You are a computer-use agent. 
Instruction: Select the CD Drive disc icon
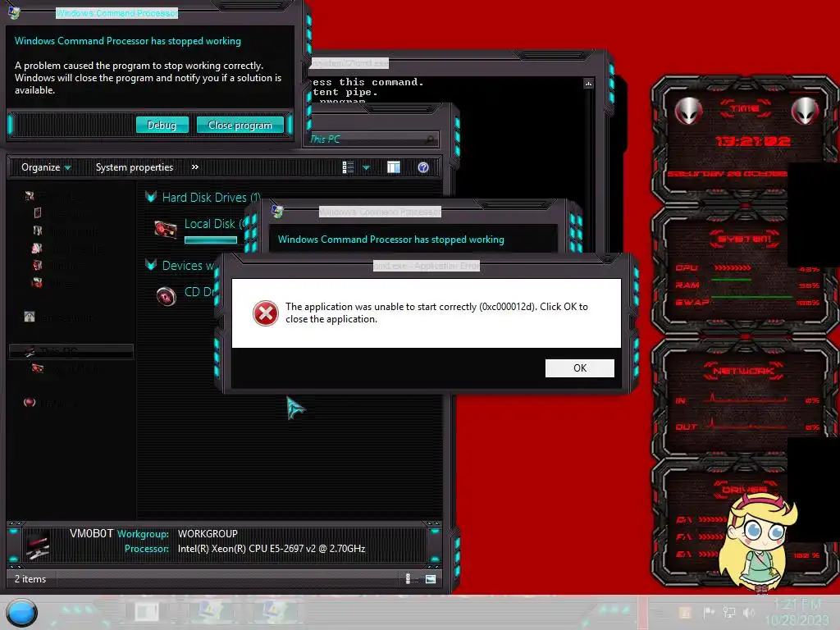pos(166,295)
